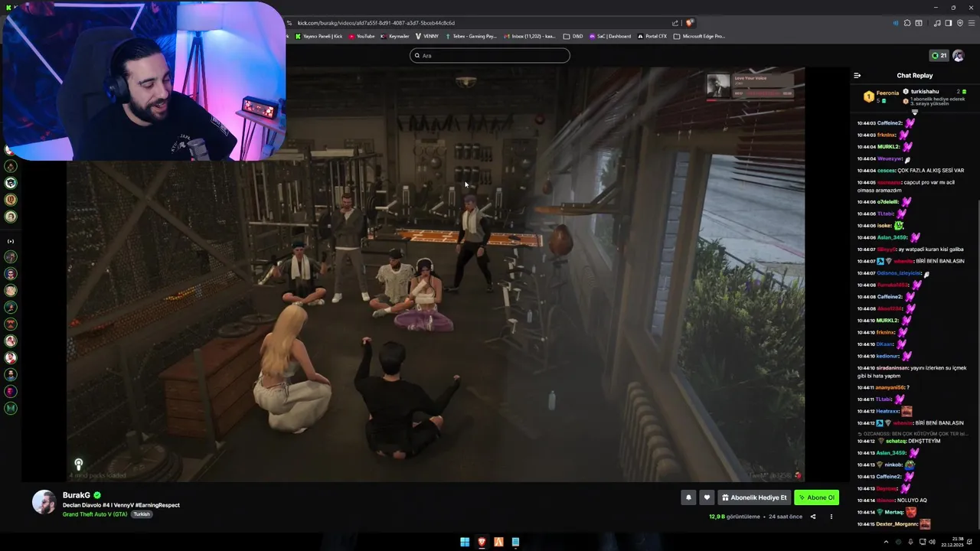
Task: Click the Kick logo at top-left corner
Action: (x=10, y=8)
